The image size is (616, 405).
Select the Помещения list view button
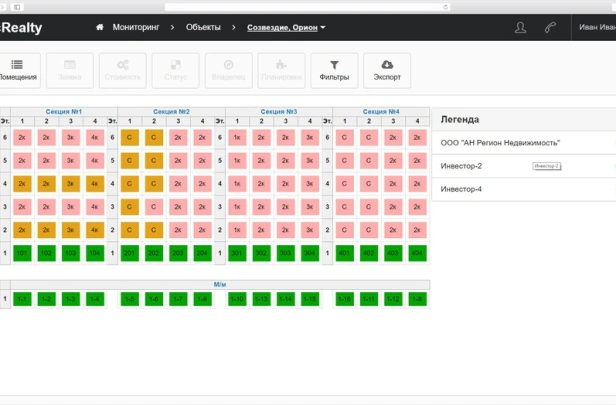pyautogui.click(x=18, y=71)
